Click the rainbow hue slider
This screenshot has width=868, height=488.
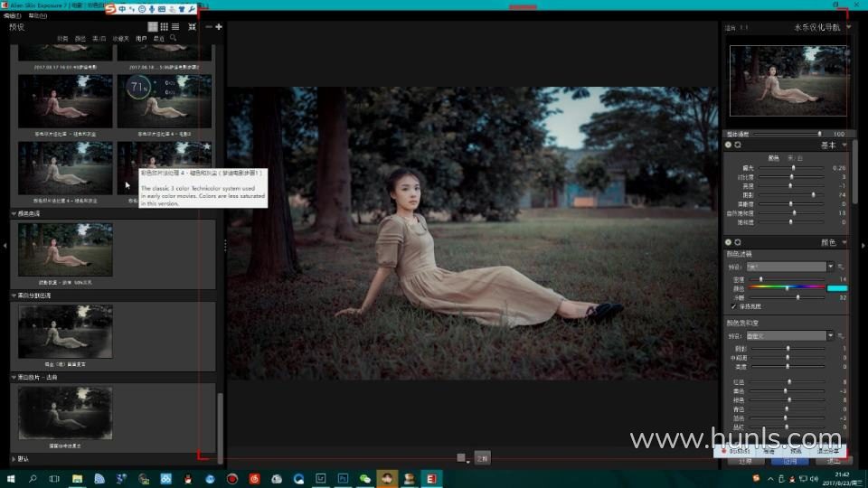pyautogui.click(x=786, y=287)
